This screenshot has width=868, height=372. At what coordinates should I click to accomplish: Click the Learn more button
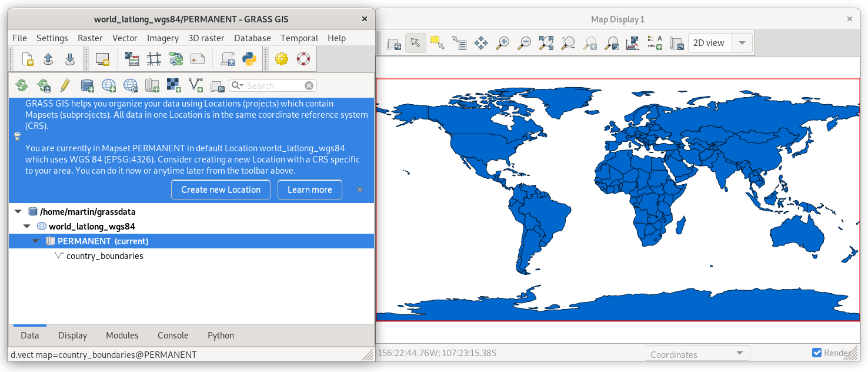click(x=310, y=190)
